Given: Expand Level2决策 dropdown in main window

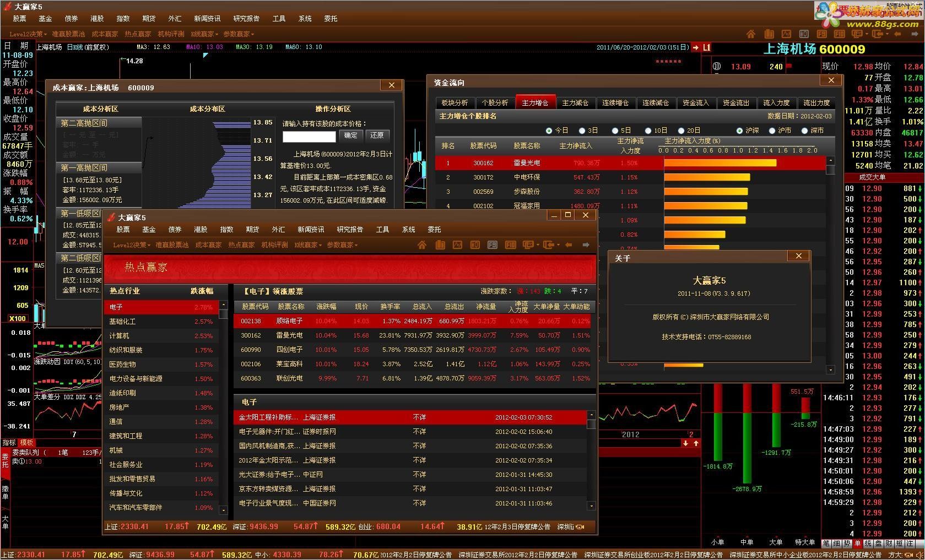Looking at the screenshot, I should tap(28, 34).
